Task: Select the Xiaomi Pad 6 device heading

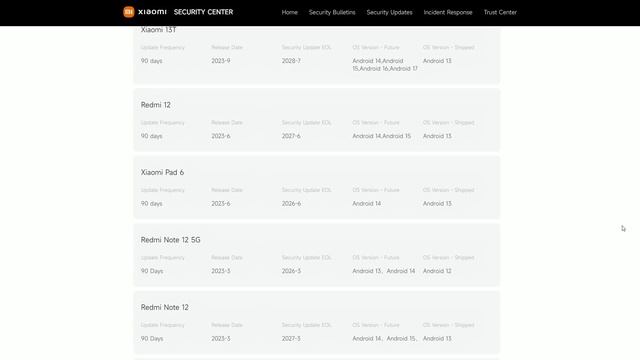Action: (x=162, y=172)
